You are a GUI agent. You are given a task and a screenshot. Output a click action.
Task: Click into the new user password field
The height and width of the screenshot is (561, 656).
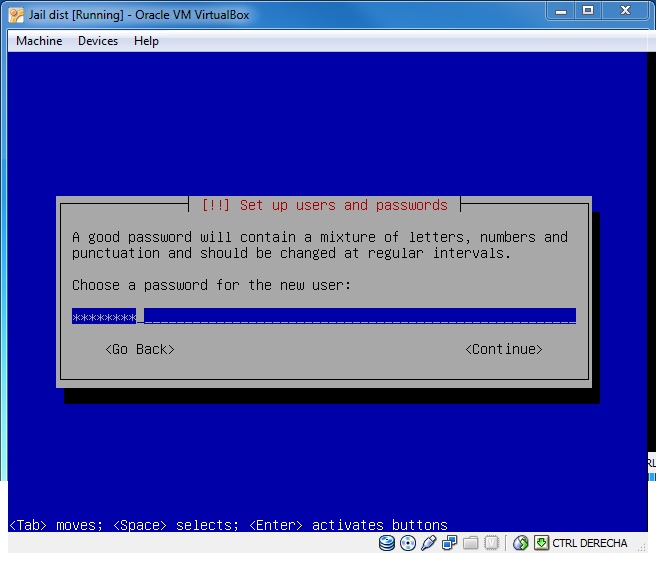click(x=324, y=316)
